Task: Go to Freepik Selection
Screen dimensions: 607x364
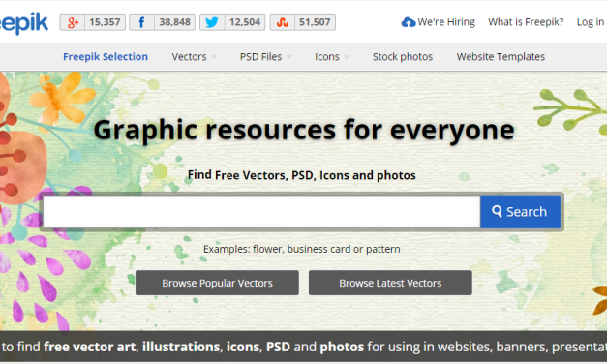Action: (106, 56)
